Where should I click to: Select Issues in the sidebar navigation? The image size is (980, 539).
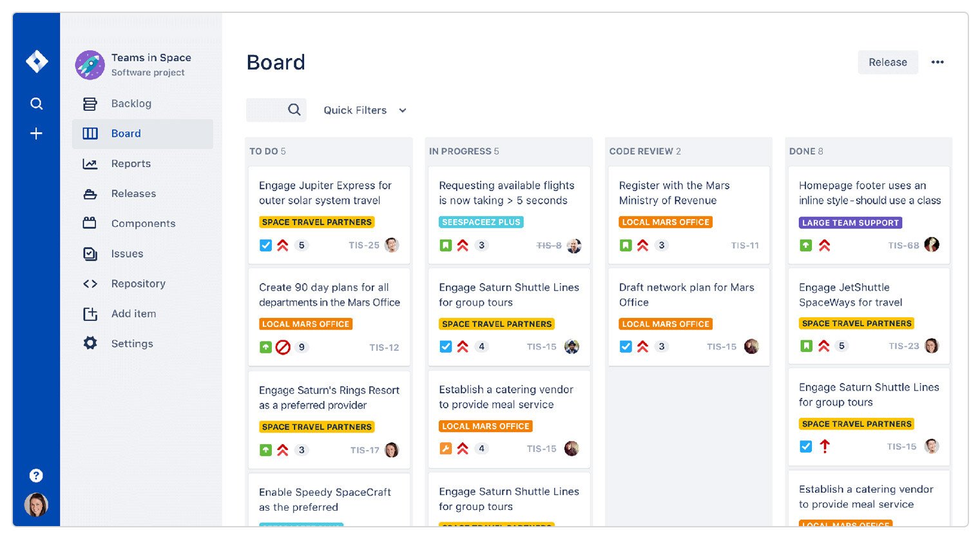(x=127, y=253)
